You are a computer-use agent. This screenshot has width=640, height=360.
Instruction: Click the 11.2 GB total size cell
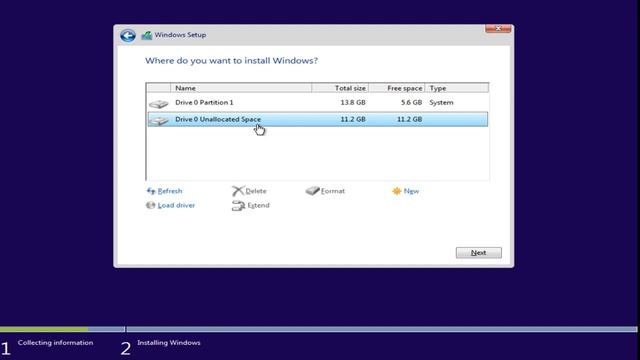click(353, 119)
